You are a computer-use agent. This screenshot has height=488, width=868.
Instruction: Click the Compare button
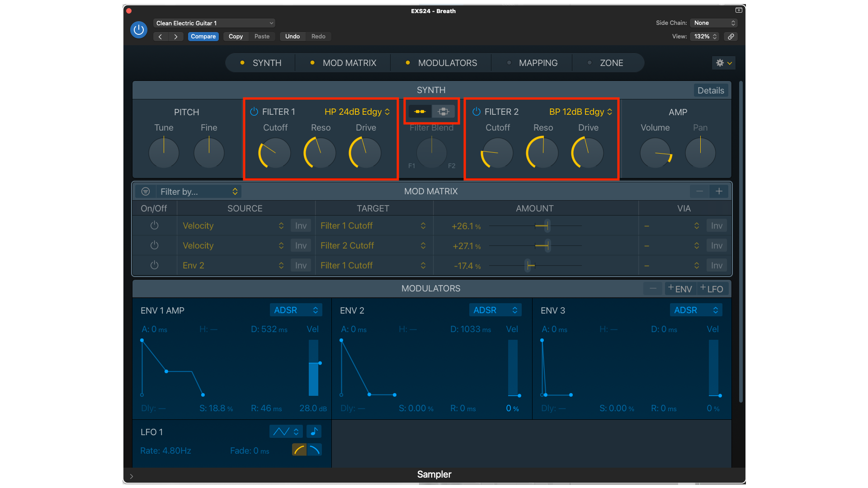pos(203,37)
